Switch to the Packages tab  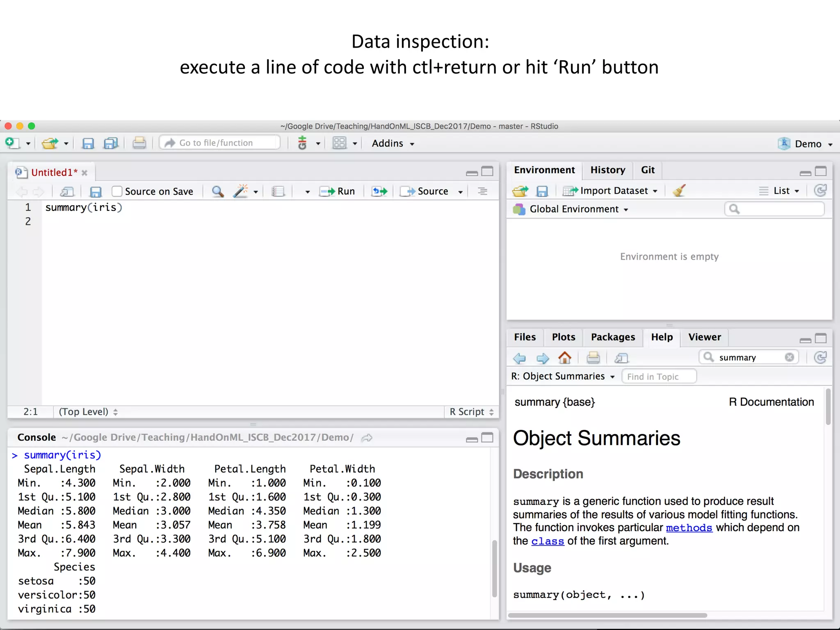(613, 337)
